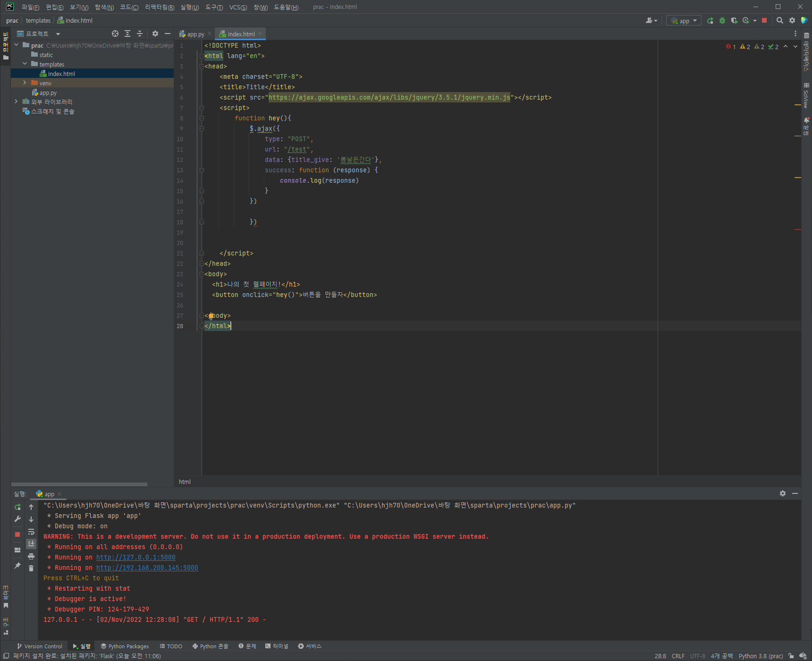Fold the head tag on line 3

tap(202, 66)
